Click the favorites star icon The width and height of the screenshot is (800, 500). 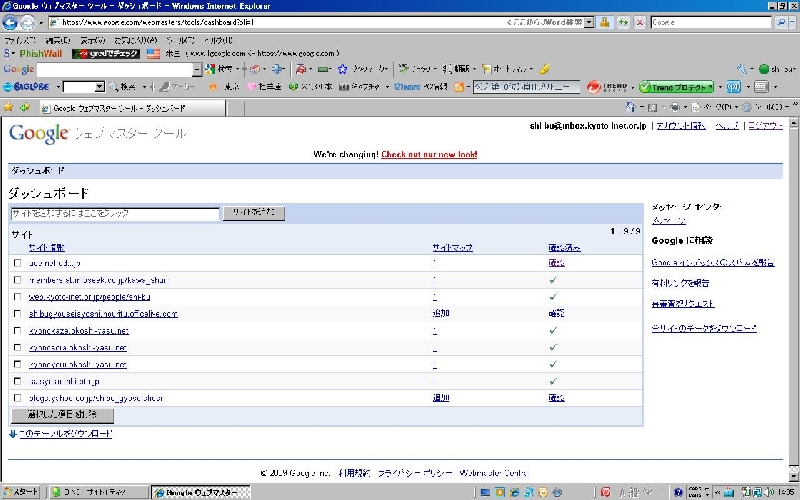pos(10,107)
